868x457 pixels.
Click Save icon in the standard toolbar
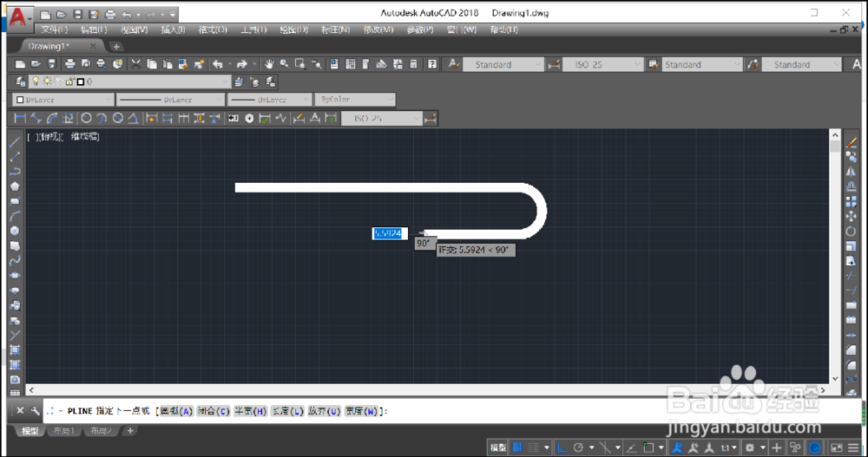pyautogui.click(x=52, y=64)
